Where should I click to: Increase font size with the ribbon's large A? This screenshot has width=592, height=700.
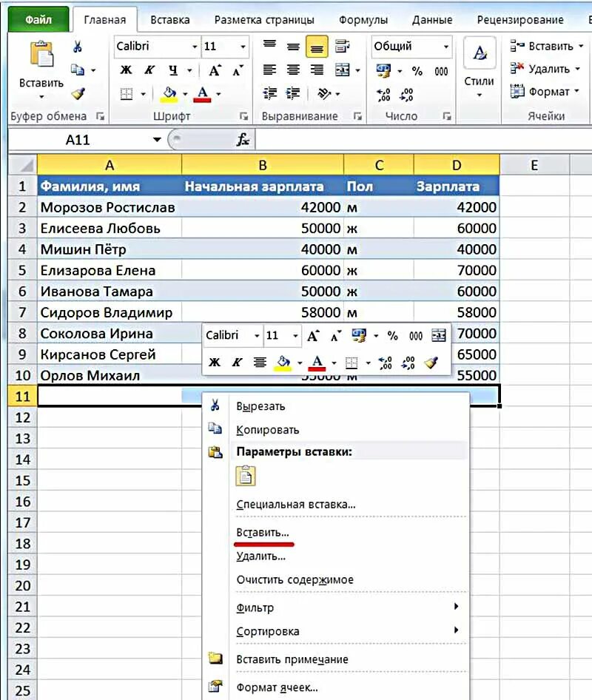[215, 70]
